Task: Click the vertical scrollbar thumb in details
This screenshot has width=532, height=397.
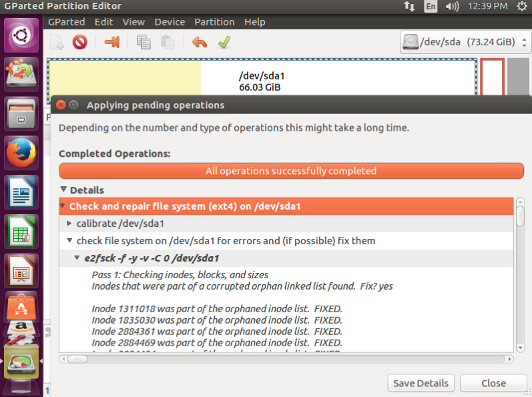Action: point(520,216)
